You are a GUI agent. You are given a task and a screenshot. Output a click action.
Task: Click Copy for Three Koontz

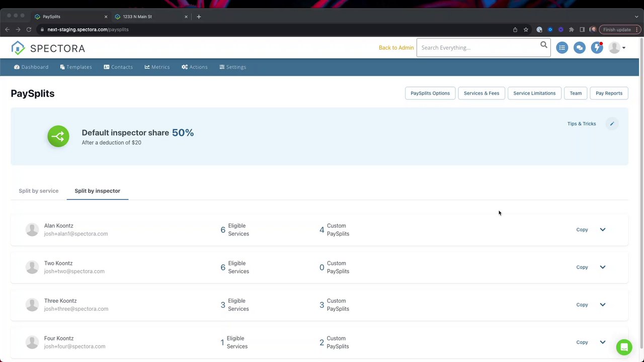582,305
